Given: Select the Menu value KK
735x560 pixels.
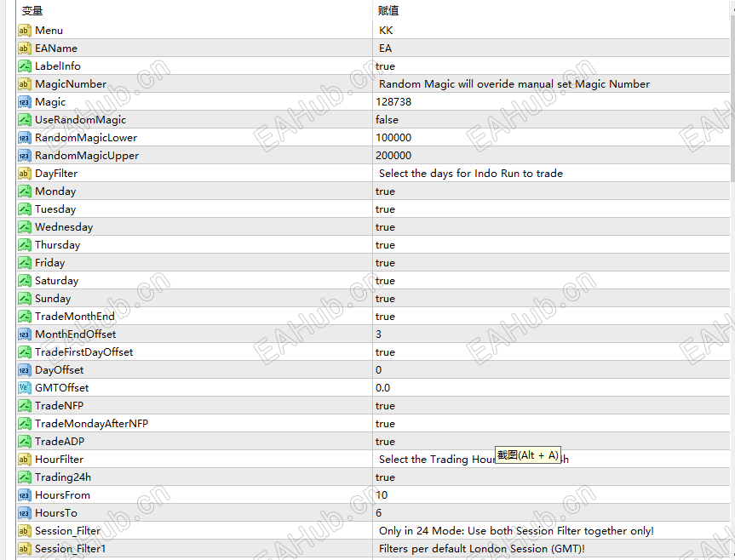Looking at the screenshot, I should [x=386, y=31].
